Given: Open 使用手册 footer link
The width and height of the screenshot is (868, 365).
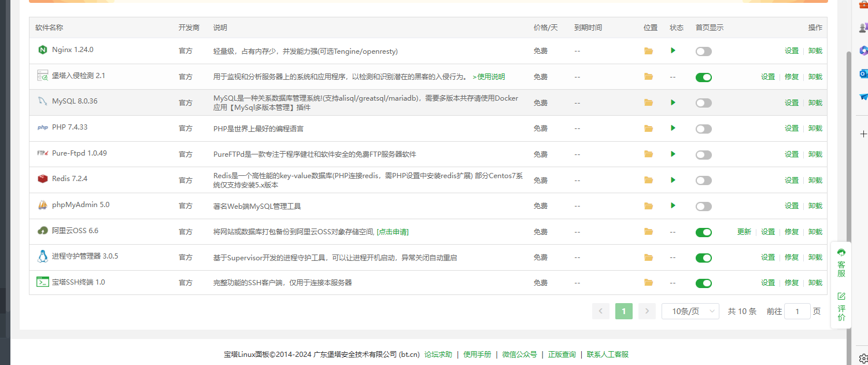Looking at the screenshot, I should [477, 355].
